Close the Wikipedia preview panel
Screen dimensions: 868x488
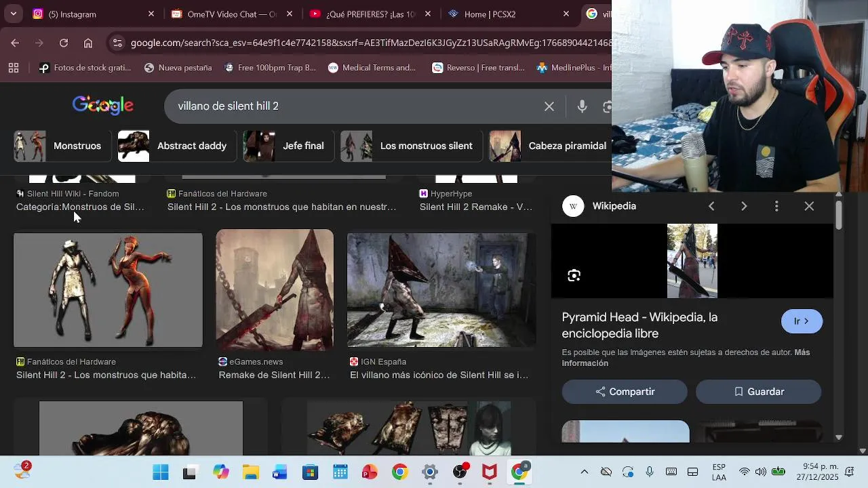[x=809, y=206]
